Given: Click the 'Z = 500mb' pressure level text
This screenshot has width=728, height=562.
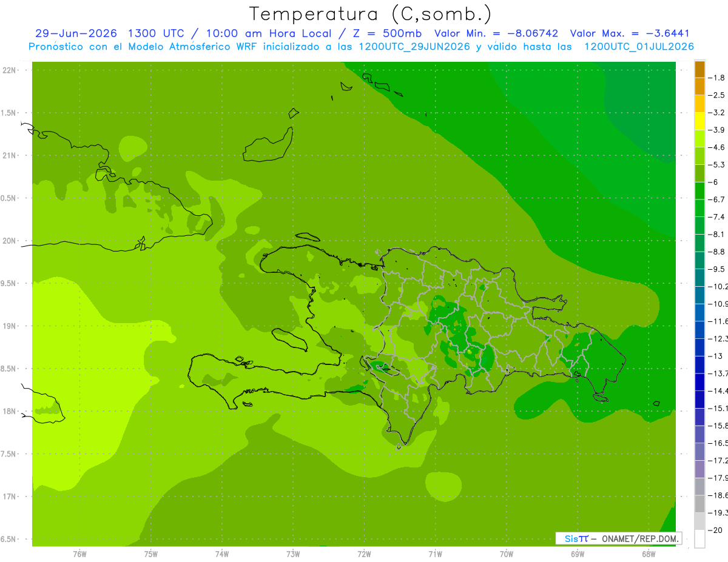Looking at the screenshot, I should pyautogui.click(x=386, y=34).
